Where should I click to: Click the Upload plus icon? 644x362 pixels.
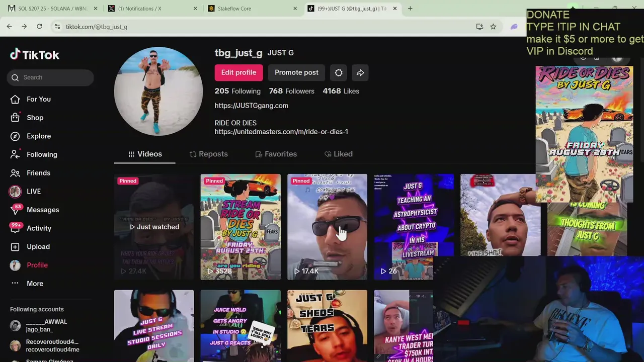[15, 247]
